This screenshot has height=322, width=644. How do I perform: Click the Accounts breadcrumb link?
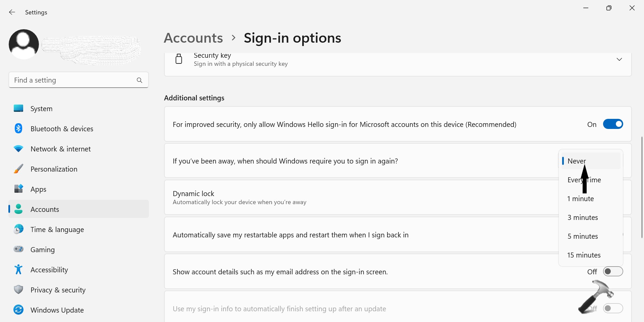click(x=193, y=38)
